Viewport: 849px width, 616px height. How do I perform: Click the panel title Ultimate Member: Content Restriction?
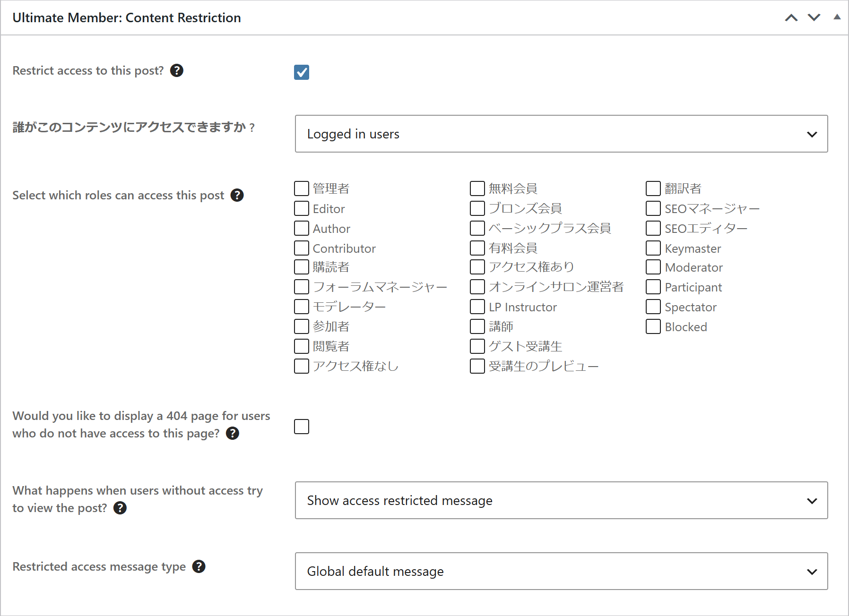[127, 17]
